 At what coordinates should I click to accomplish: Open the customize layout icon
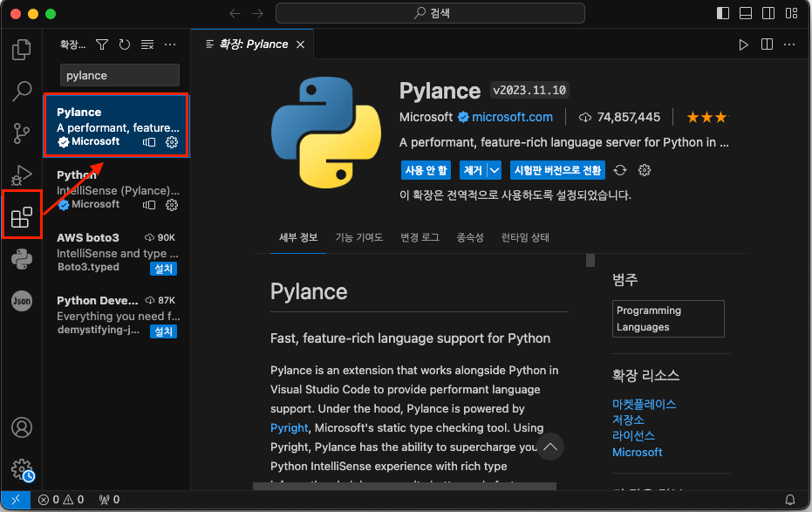pos(791,13)
